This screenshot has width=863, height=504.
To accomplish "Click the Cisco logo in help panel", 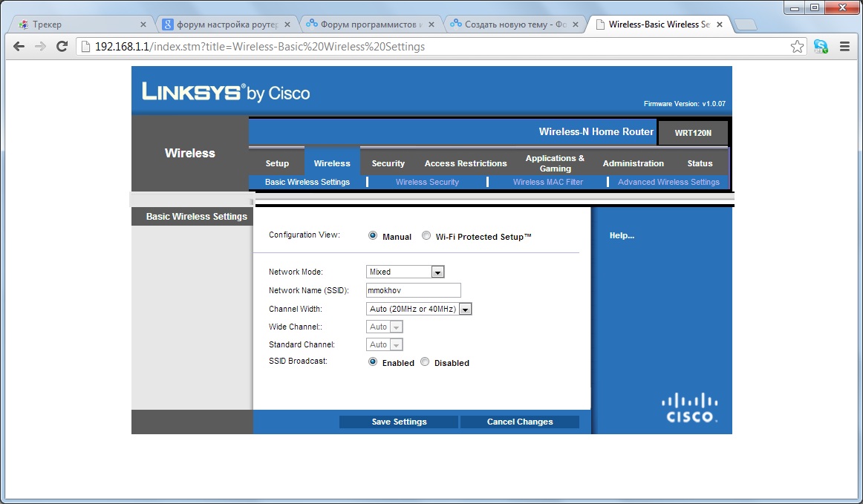I will pos(689,408).
